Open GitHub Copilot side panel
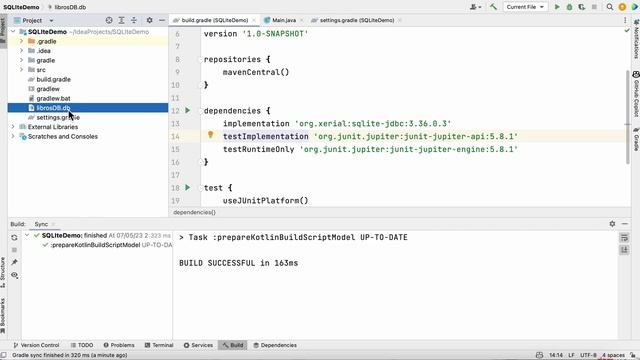 point(636,94)
